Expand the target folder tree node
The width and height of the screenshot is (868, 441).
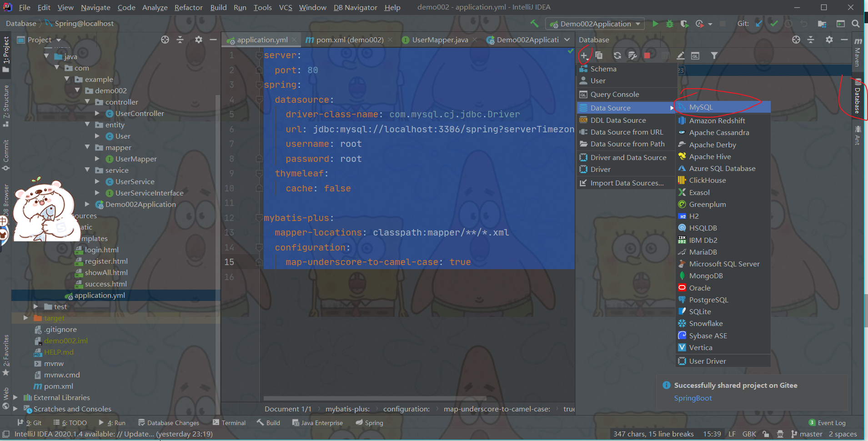[26, 318]
